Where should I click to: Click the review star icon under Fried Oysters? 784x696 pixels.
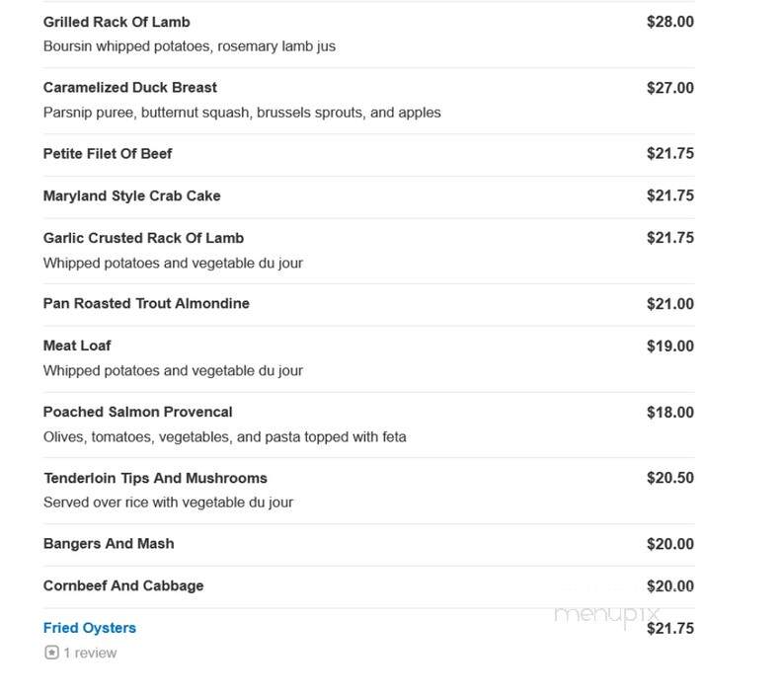[51, 653]
